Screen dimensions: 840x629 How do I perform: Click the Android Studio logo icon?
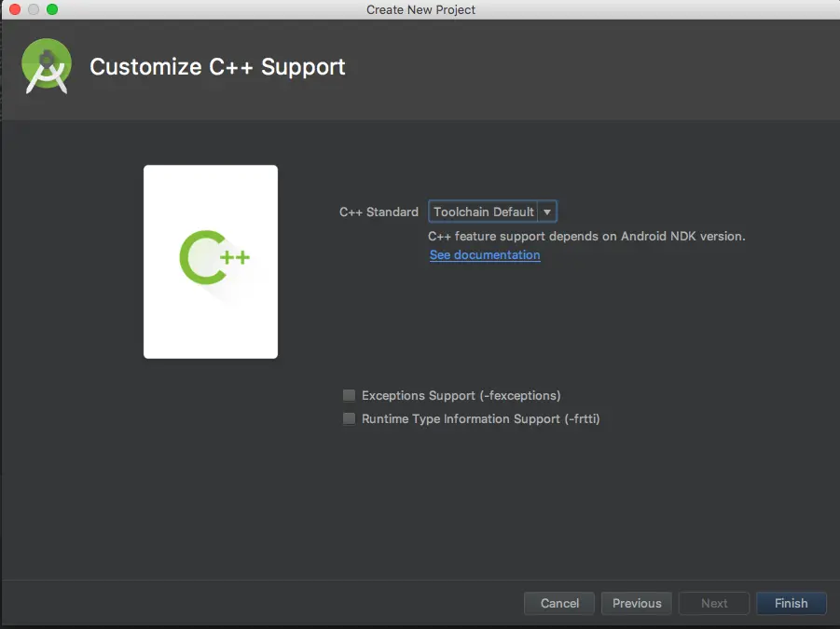tap(47, 66)
